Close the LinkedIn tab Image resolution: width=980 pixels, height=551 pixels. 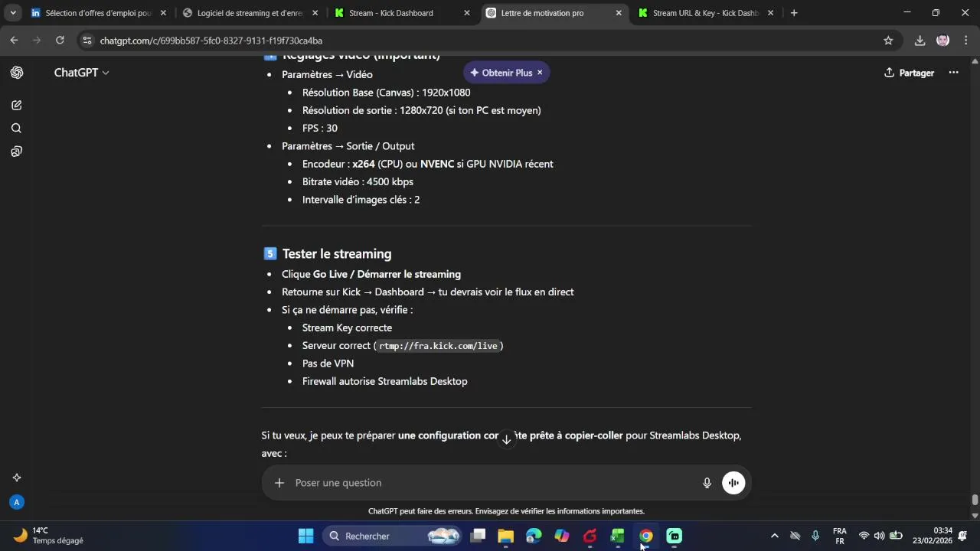pos(163,13)
